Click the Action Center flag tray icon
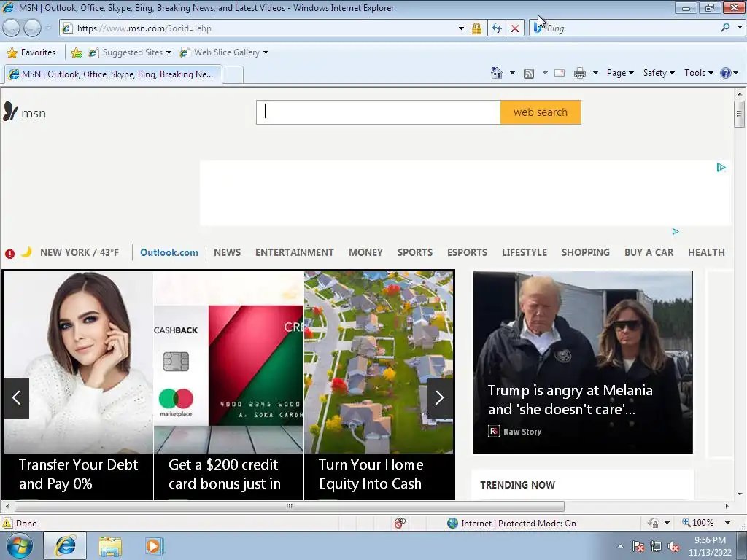747x560 pixels. 638,547
